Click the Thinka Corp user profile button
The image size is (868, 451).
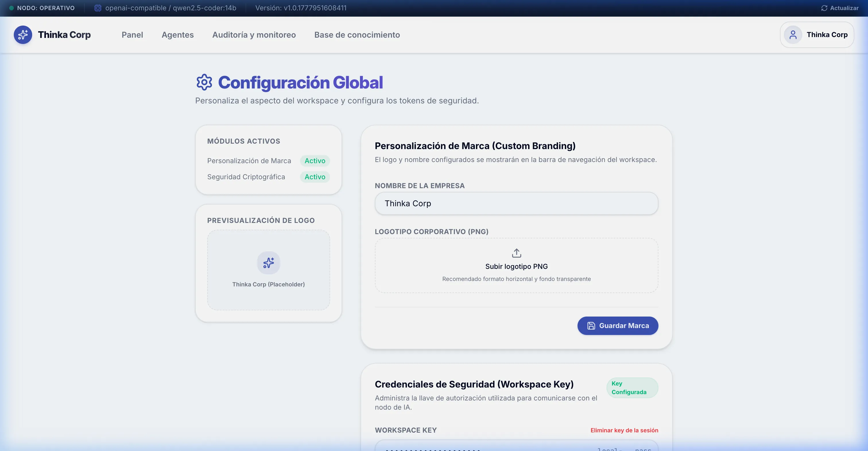(817, 35)
